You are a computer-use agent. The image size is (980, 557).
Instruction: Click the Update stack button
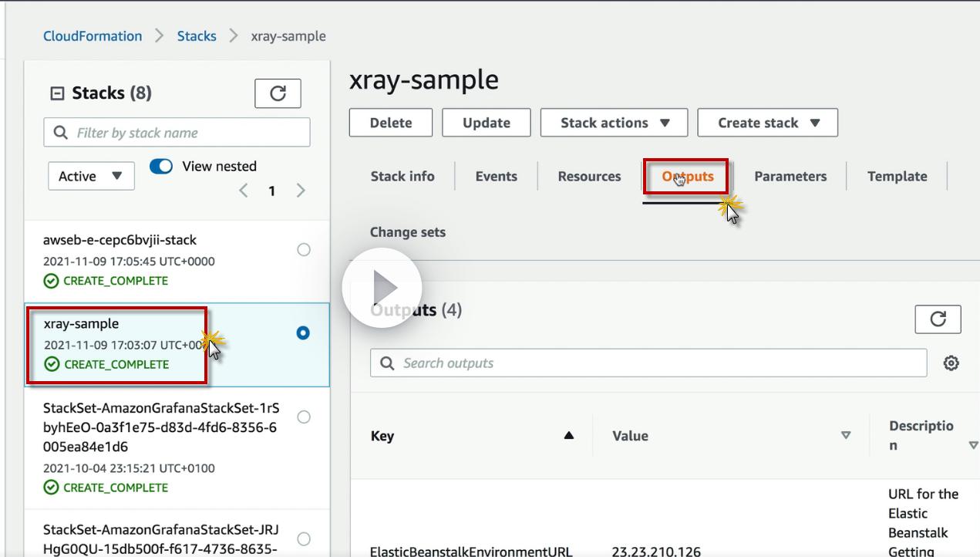click(x=487, y=123)
